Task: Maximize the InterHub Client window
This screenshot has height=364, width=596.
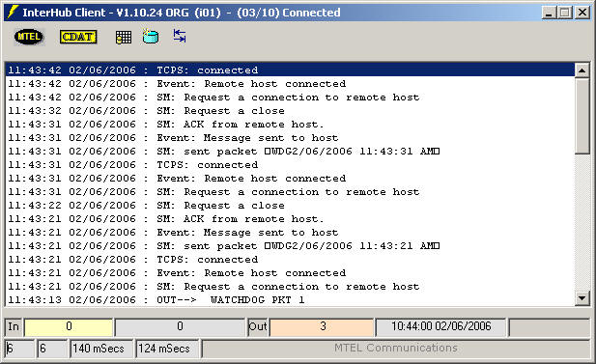Action: click(564, 13)
